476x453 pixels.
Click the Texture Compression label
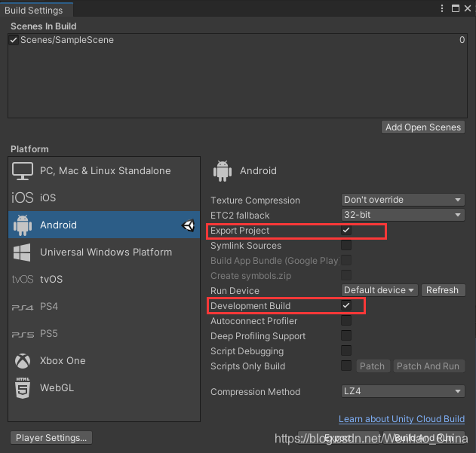pyautogui.click(x=255, y=200)
